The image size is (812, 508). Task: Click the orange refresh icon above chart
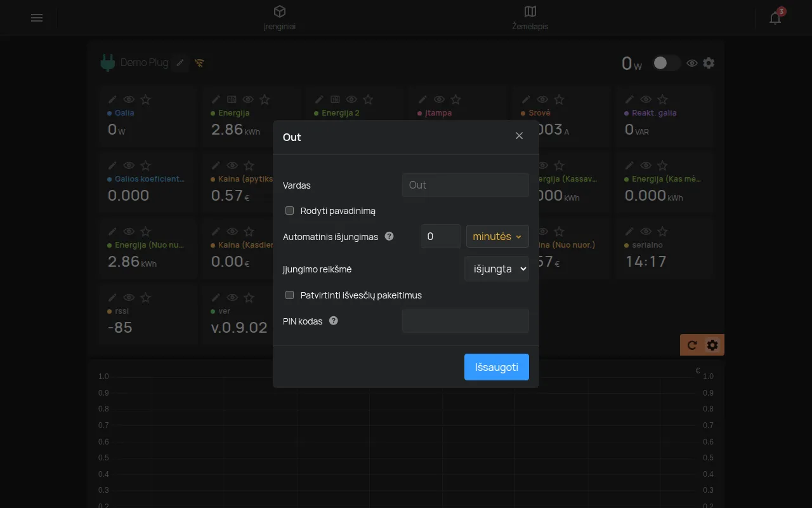click(692, 345)
